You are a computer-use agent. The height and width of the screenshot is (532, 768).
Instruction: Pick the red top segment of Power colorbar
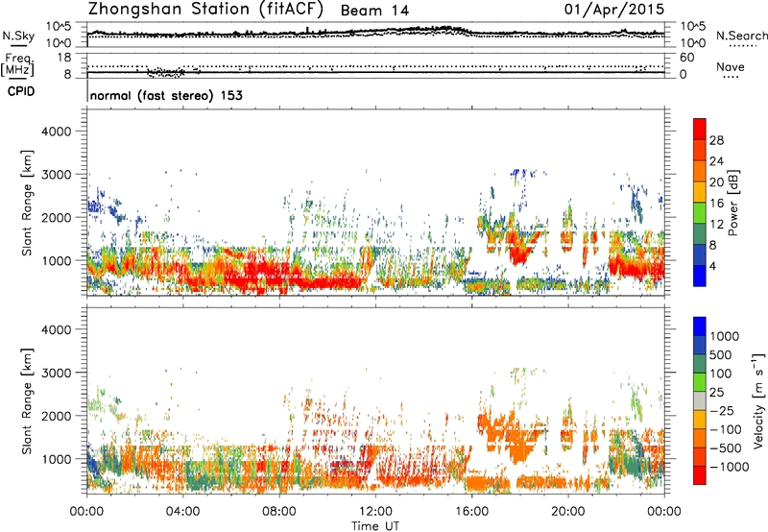click(700, 129)
